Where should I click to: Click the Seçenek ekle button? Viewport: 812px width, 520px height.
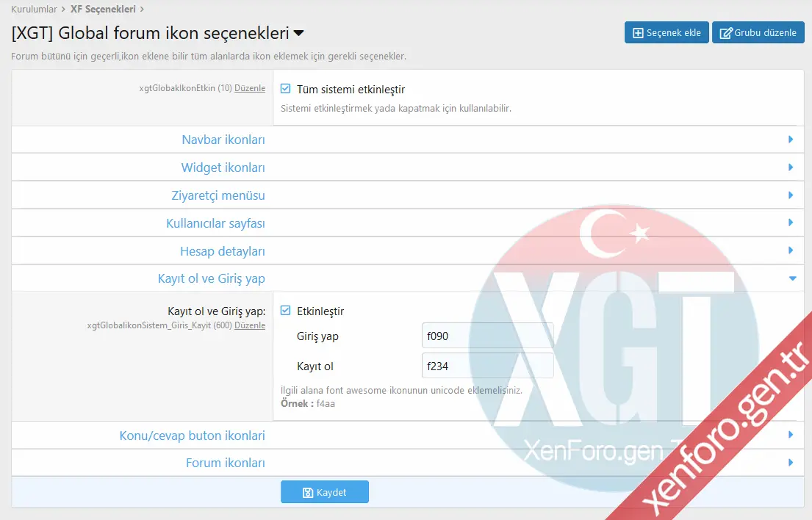[667, 32]
